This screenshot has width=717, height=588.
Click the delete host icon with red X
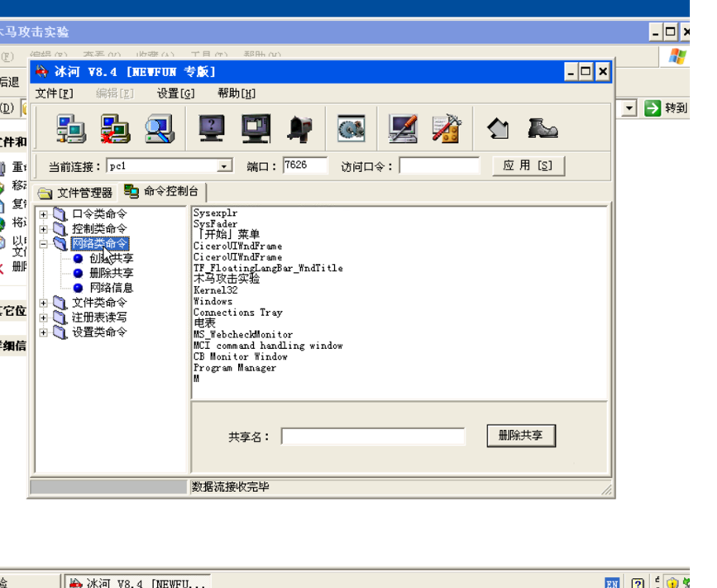(x=116, y=129)
